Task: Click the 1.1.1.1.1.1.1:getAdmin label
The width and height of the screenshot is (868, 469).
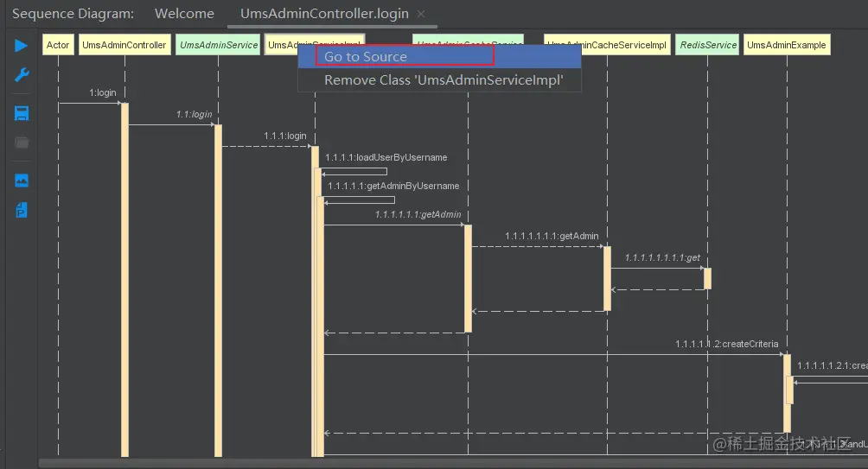Action: coord(552,236)
